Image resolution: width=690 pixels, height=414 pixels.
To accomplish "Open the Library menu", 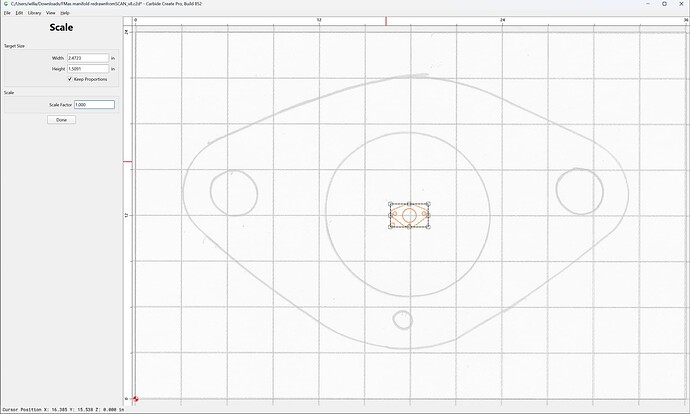I will click(x=34, y=13).
